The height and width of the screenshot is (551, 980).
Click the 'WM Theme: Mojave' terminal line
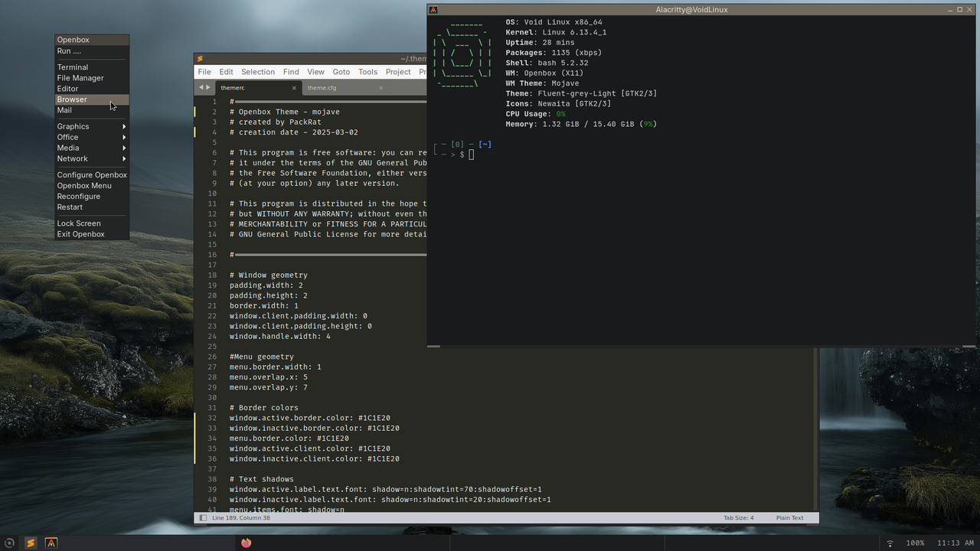tap(543, 83)
